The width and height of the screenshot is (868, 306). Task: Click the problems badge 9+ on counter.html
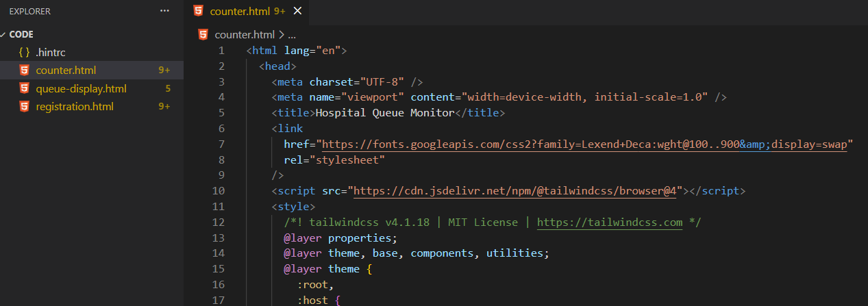164,70
